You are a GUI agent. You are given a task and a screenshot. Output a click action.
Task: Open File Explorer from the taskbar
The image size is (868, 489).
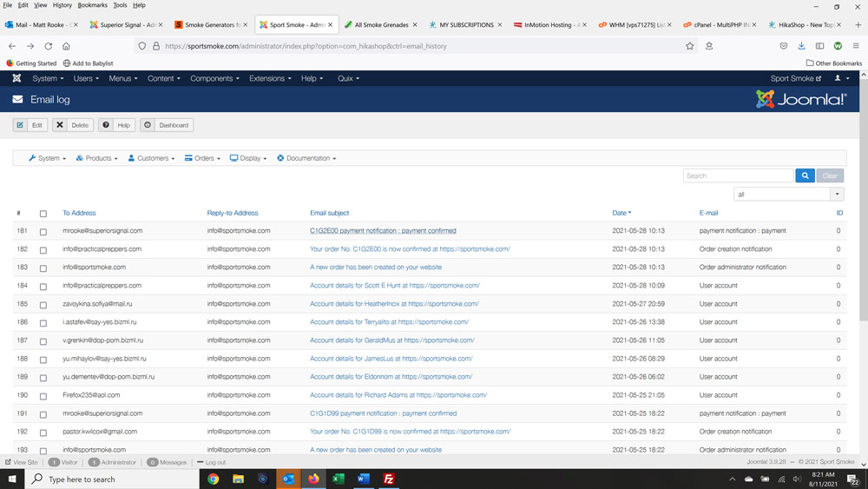pos(238,479)
